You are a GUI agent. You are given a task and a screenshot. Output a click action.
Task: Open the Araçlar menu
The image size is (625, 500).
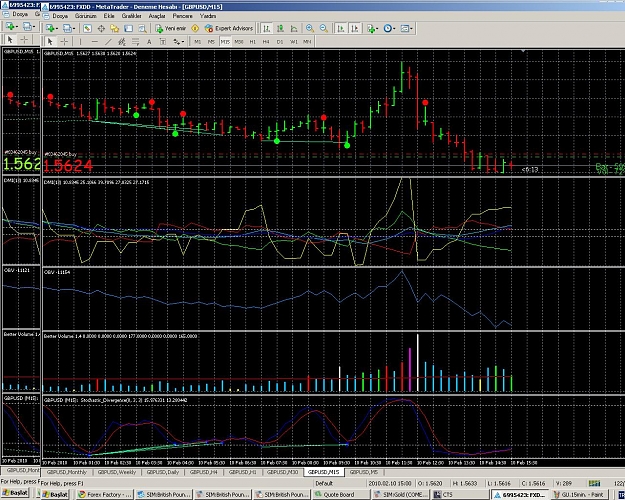coord(157,16)
